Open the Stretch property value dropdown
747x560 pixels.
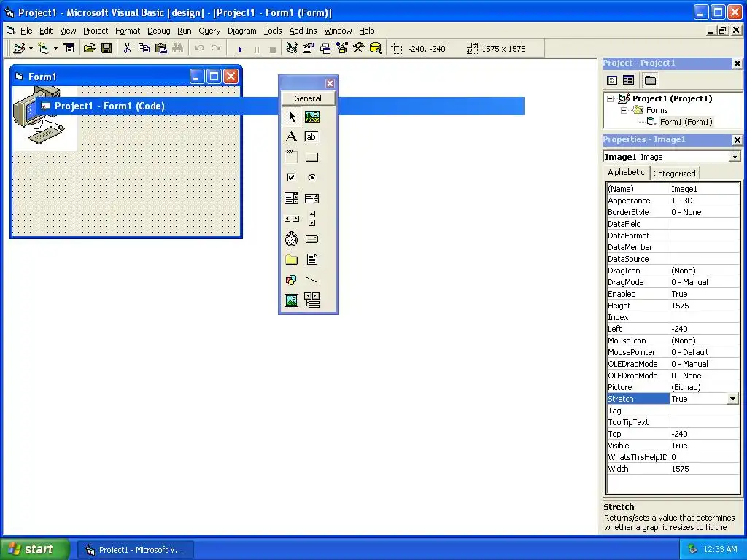pyautogui.click(x=732, y=399)
